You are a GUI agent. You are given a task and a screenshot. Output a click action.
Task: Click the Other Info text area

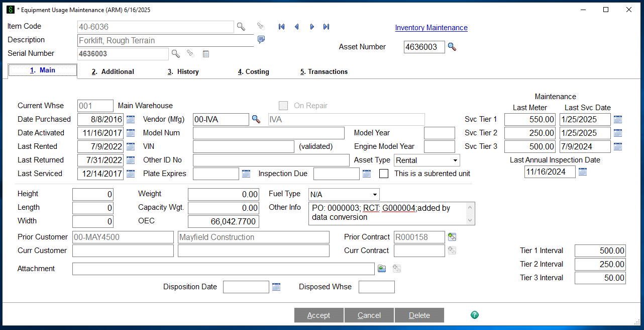392,213
